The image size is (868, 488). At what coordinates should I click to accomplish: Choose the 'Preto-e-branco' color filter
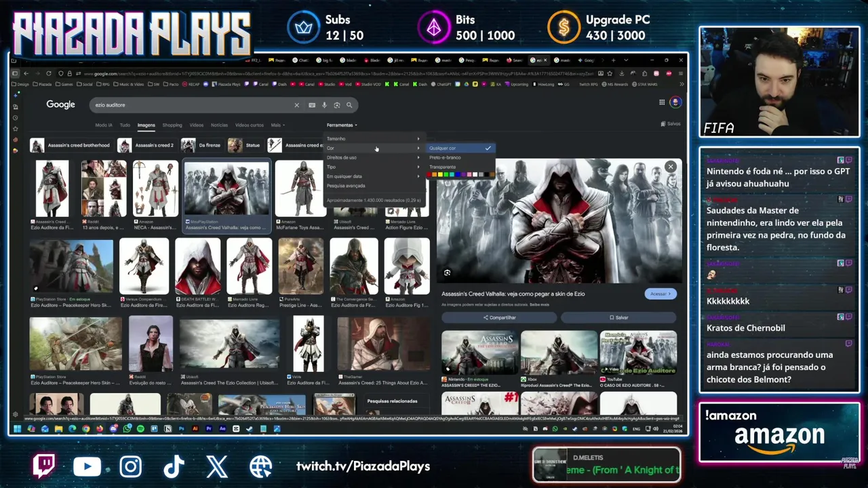(x=445, y=157)
